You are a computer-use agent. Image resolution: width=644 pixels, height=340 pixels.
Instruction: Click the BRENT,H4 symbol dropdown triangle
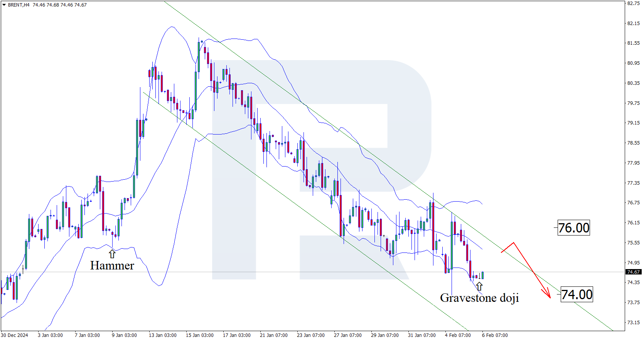click(x=4, y=5)
